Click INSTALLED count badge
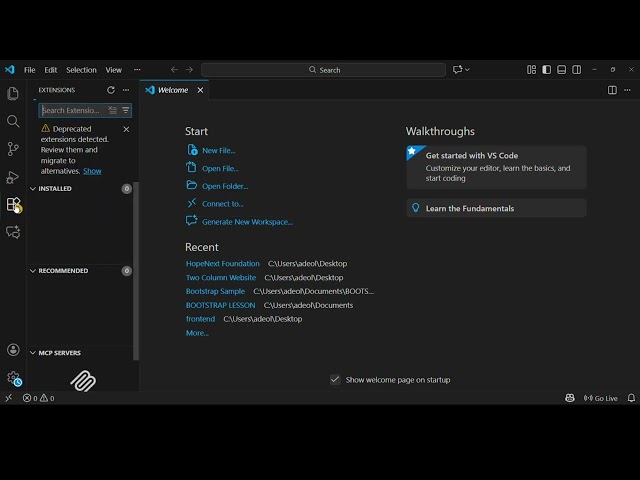The image size is (640, 480). click(x=127, y=189)
